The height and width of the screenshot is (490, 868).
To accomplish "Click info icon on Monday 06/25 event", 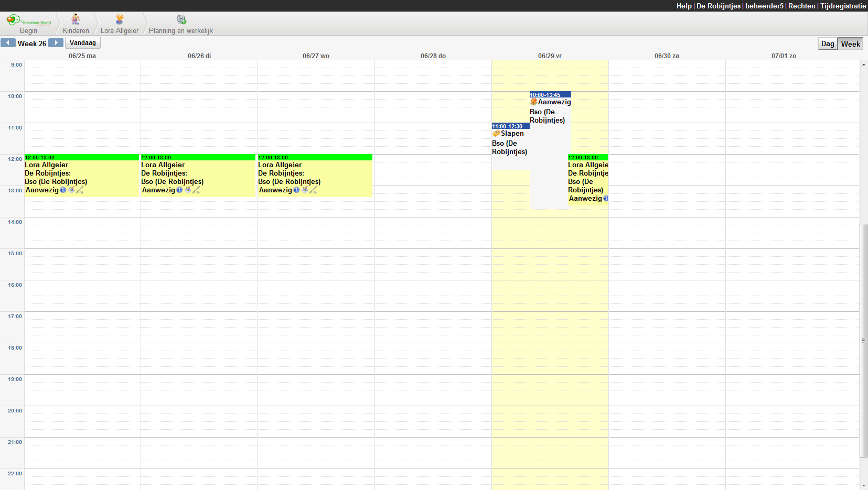I will 63,190.
